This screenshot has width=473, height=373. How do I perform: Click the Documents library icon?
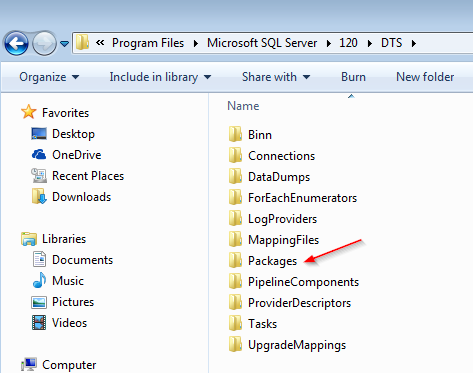[x=39, y=259]
